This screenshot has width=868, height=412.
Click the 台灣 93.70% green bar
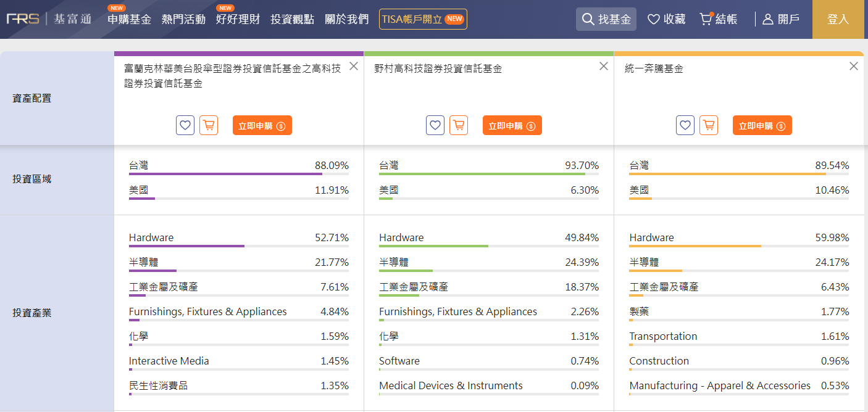point(489,174)
